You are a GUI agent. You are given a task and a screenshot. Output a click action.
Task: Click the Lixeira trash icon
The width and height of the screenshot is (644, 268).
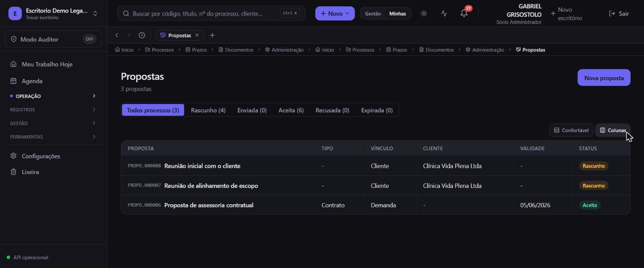13,172
